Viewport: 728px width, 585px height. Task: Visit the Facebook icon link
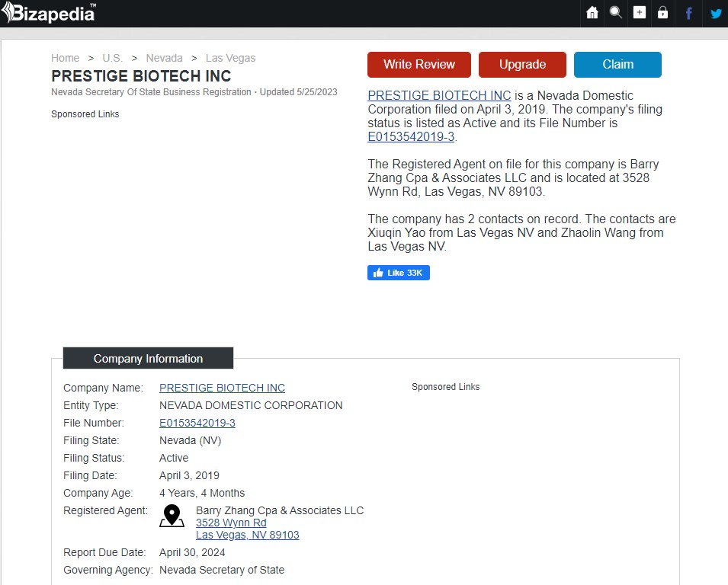tap(689, 13)
